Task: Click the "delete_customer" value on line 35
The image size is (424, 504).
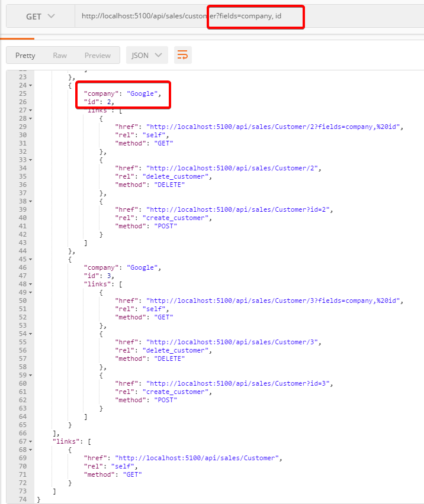Action: click(x=175, y=176)
